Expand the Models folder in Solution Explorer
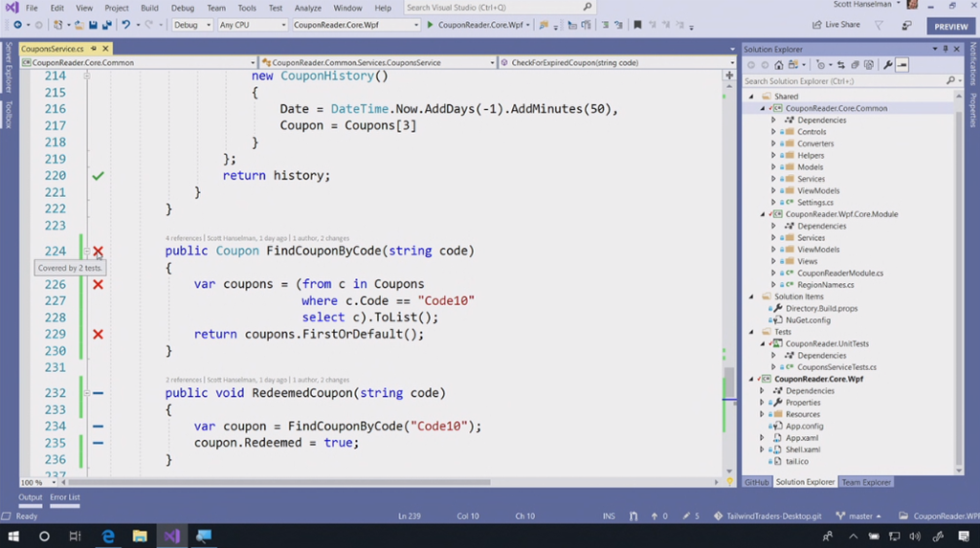Viewport: 980px width, 548px height. pos(773,167)
